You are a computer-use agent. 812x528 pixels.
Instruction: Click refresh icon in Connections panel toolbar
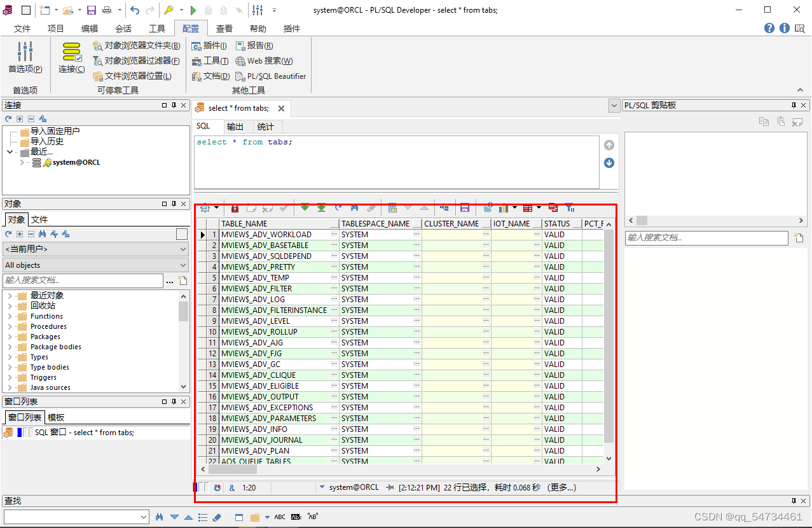click(8, 118)
